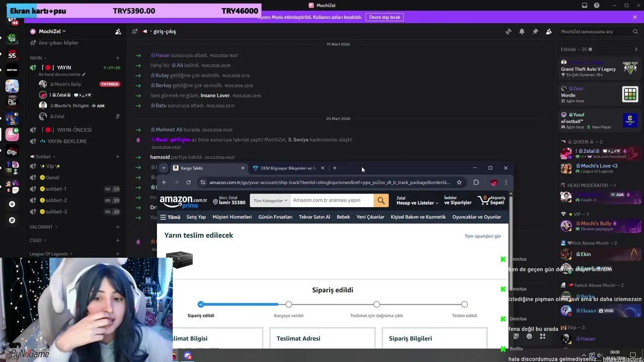Screen dimensions: 644x362
Task: Click Kargoya verildi progress step marker
Action: pyautogui.click(x=289, y=304)
